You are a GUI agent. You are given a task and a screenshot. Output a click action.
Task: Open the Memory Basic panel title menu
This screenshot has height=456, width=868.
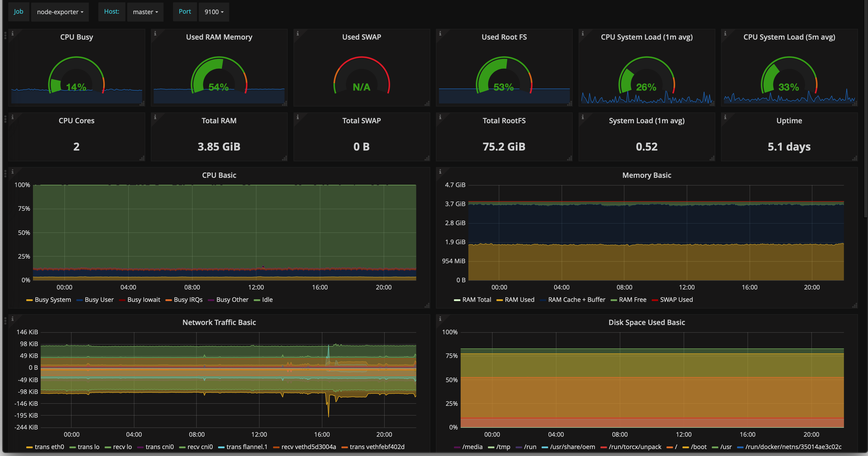tap(647, 175)
